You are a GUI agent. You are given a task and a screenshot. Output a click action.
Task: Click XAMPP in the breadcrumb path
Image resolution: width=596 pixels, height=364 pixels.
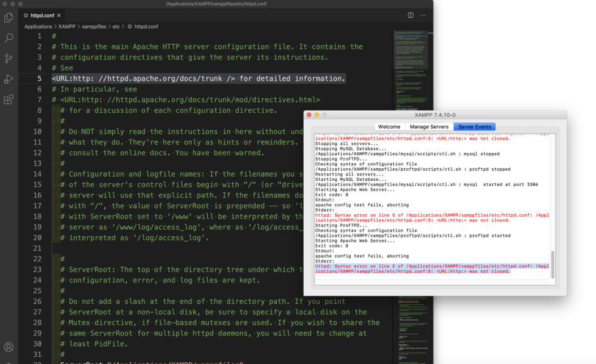point(67,27)
